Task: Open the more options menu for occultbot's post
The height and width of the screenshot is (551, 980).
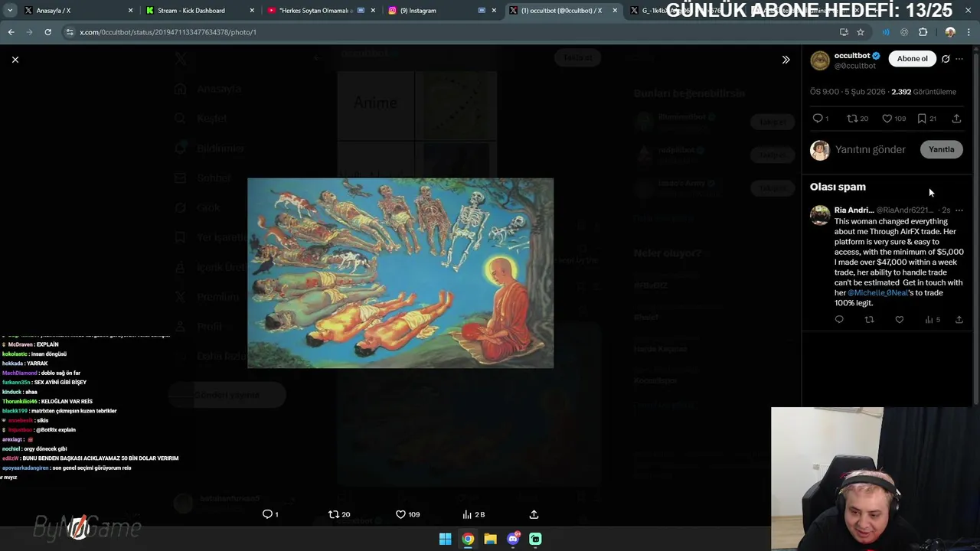Action: (959, 59)
